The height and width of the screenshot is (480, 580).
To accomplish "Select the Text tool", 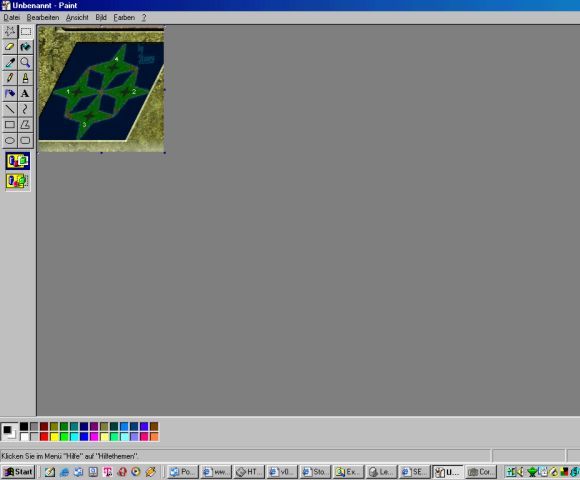I will tap(26, 94).
